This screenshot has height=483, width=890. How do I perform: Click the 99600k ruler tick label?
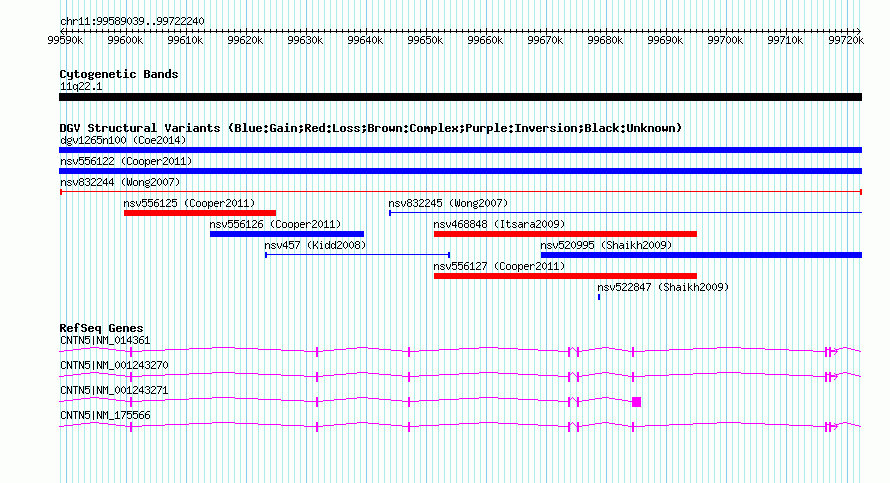pos(125,40)
